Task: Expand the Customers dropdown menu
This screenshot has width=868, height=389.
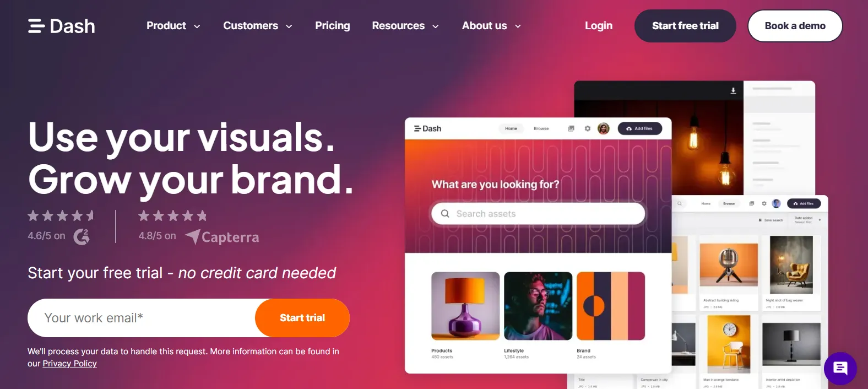Action: click(x=258, y=26)
